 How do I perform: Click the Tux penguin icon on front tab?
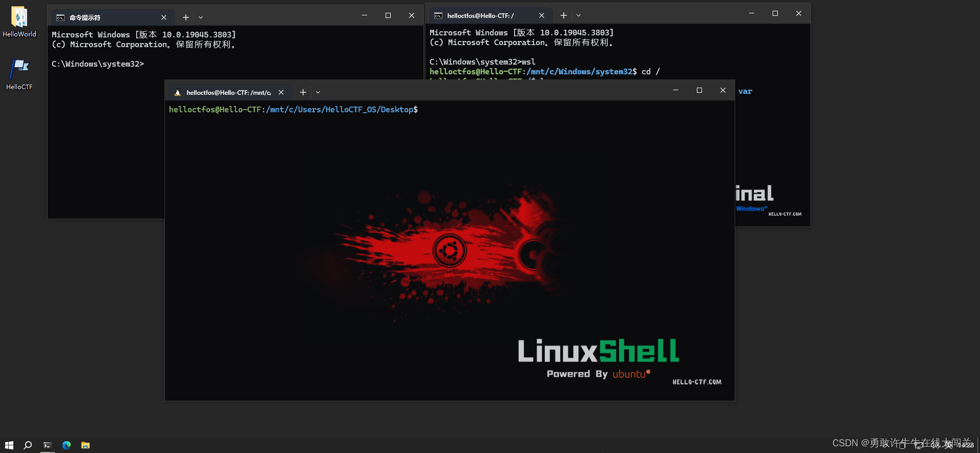[178, 93]
